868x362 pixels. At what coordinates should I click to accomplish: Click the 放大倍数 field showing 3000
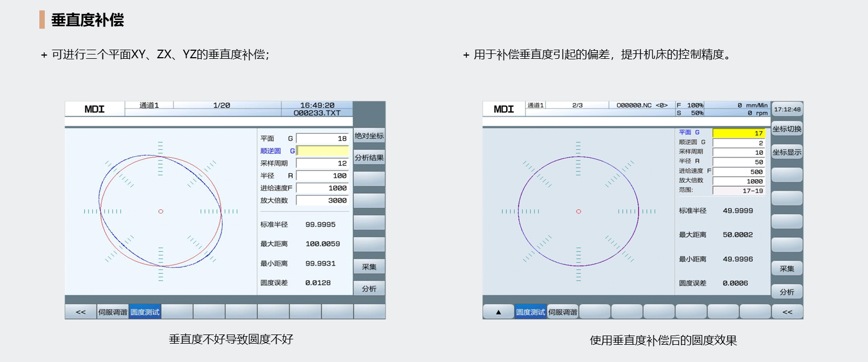click(322, 201)
